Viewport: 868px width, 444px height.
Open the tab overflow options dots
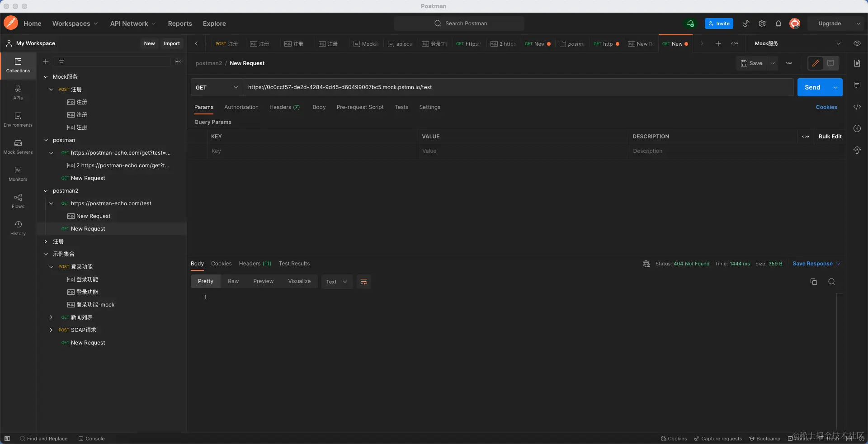tap(735, 43)
